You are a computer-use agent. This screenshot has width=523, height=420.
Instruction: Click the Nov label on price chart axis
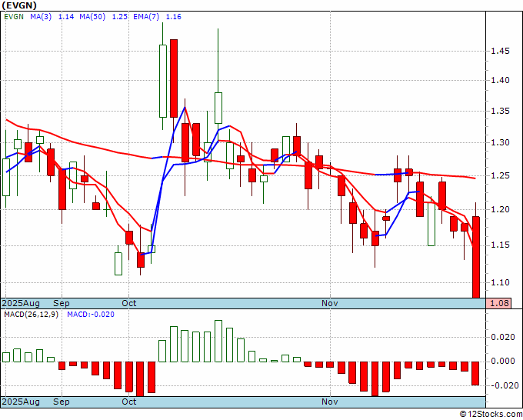point(329,303)
